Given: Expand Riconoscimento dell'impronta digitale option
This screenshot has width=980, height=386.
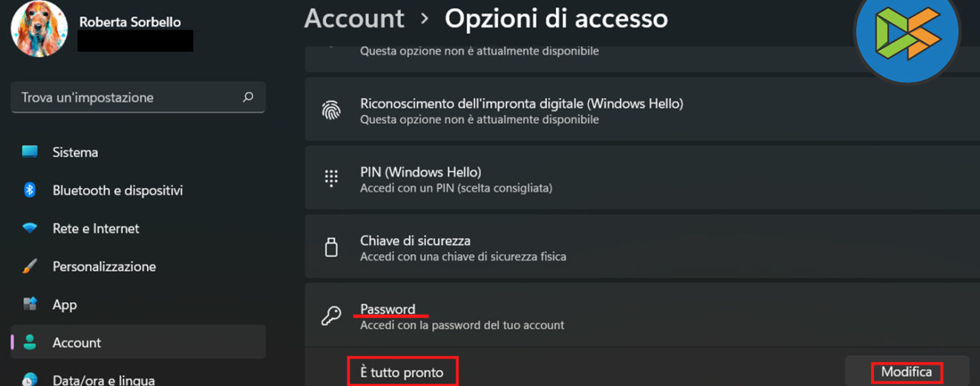Looking at the screenshot, I should point(638,111).
